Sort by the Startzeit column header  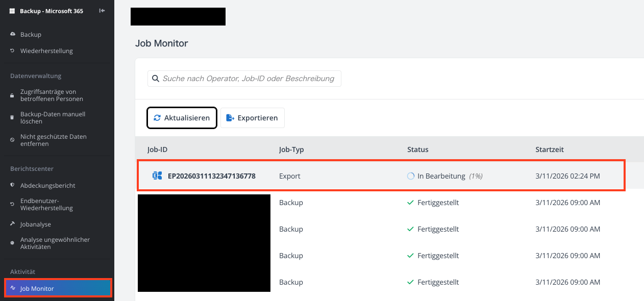tap(550, 149)
